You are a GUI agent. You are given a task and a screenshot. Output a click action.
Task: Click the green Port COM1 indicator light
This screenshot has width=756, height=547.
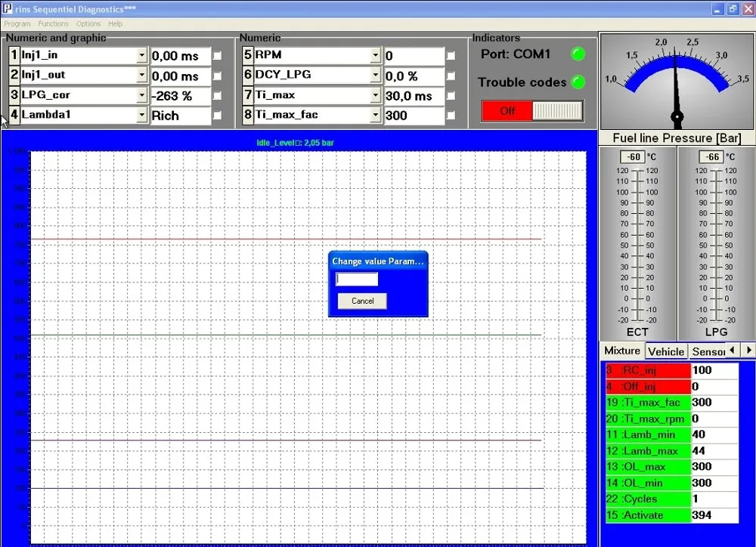578,54
